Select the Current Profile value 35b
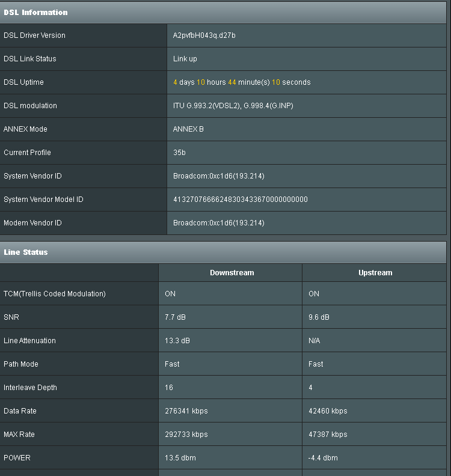The width and height of the screenshot is (451, 476). pos(179,153)
